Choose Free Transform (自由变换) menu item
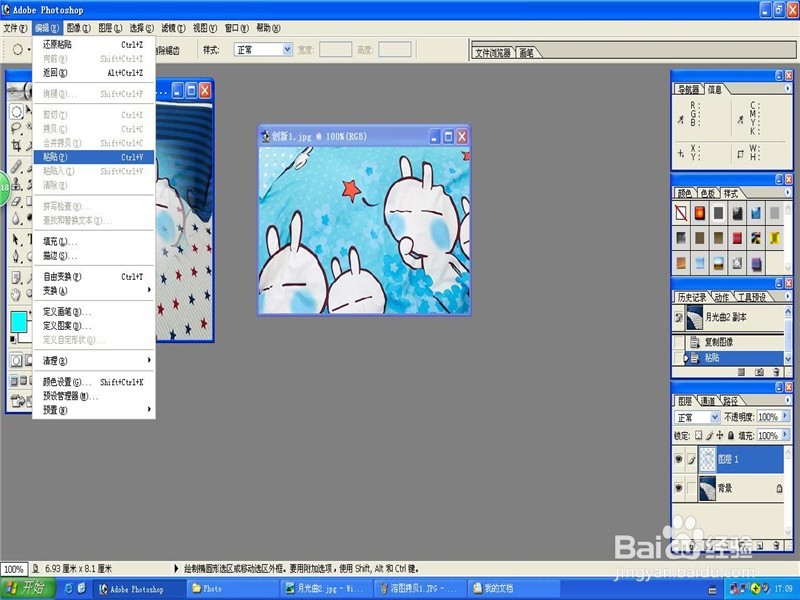The height and width of the screenshot is (600, 800). click(x=93, y=277)
